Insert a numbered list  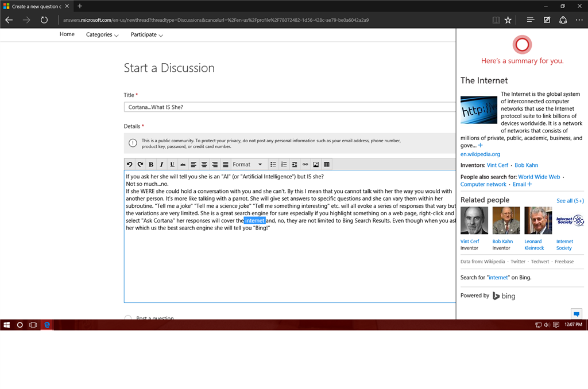[284, 164]
